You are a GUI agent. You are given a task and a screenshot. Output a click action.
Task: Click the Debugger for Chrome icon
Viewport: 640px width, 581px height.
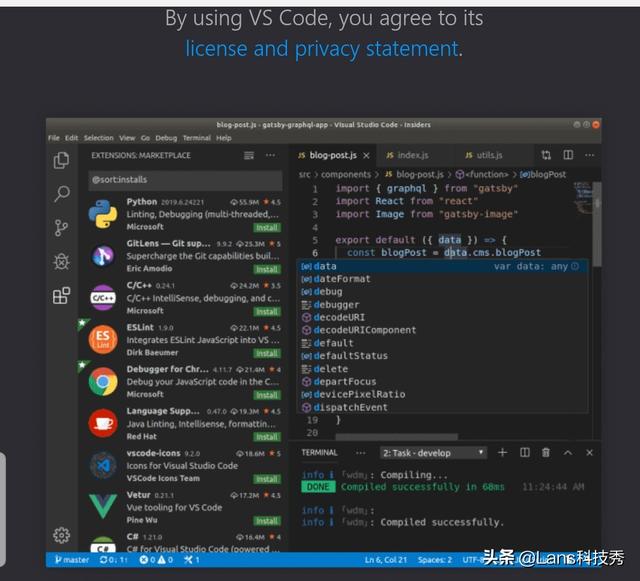pyautogui.click(x=103, y=382)
